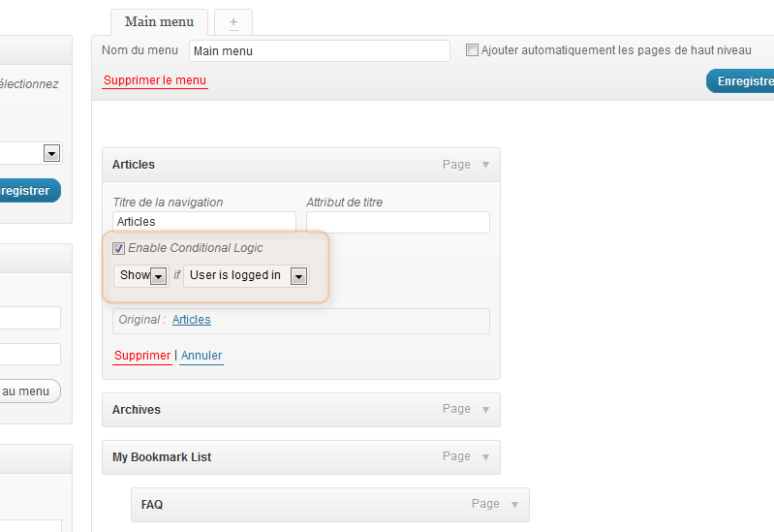Expand the My Bookmark List arrow
The image size is (774, 532).
coord(485,457)
